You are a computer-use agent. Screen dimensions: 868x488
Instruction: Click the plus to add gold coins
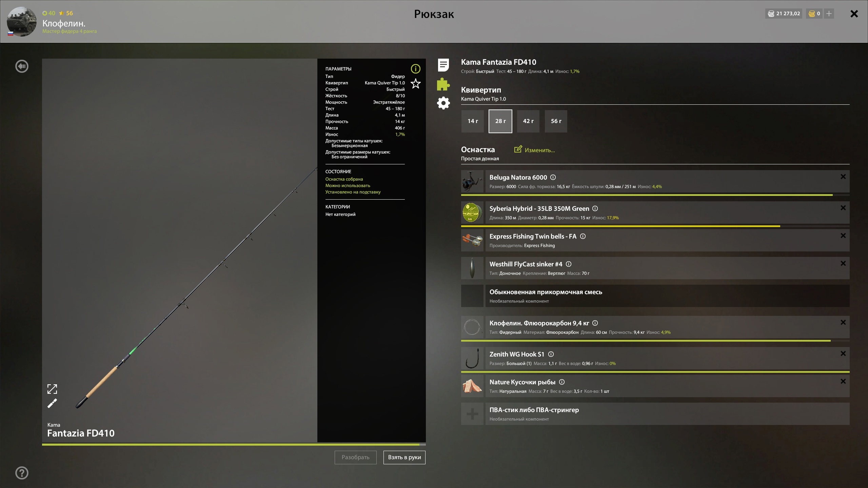click(x=829, y=14)
